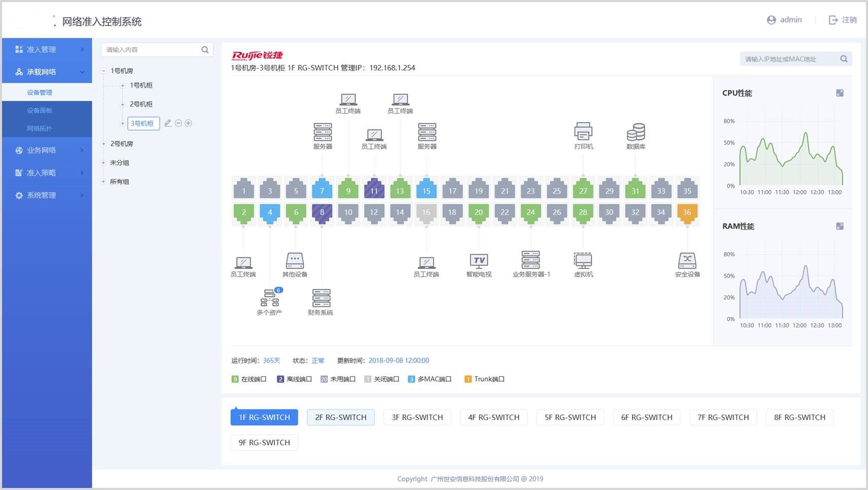Image resolution: width=868 pixels, height=490 pixels.
Task: Open the security device (安全设备) icon
Action: (x=687, y=260)
